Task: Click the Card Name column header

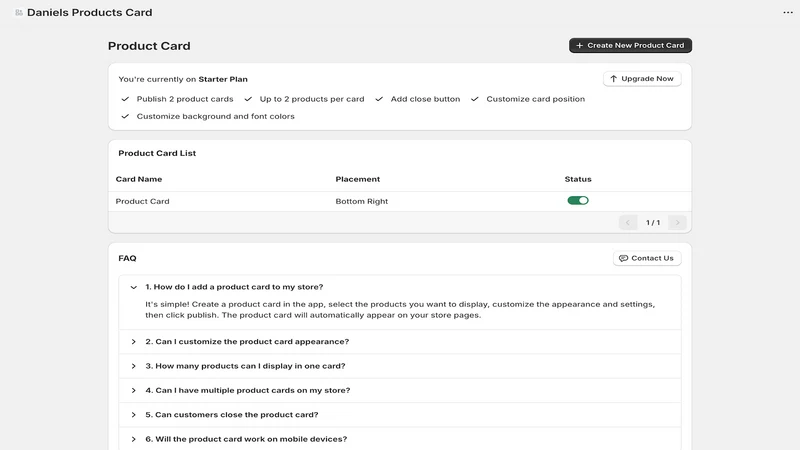Action: click(139, 179)
